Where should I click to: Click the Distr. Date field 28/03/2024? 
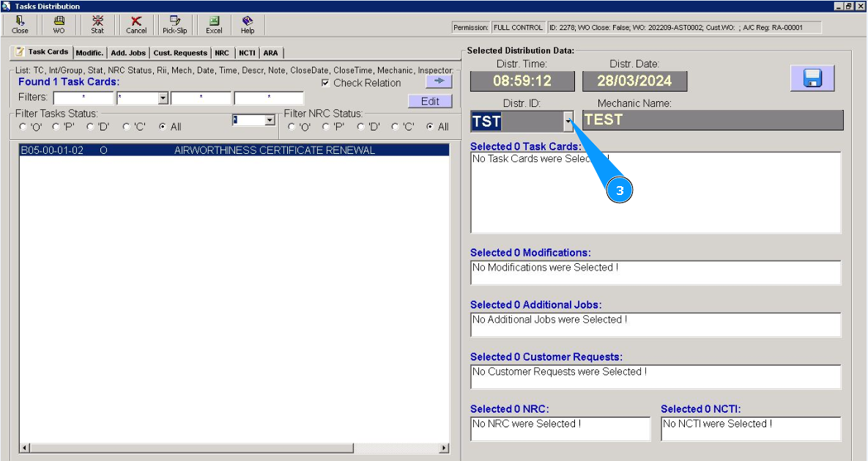coord(634,81)
